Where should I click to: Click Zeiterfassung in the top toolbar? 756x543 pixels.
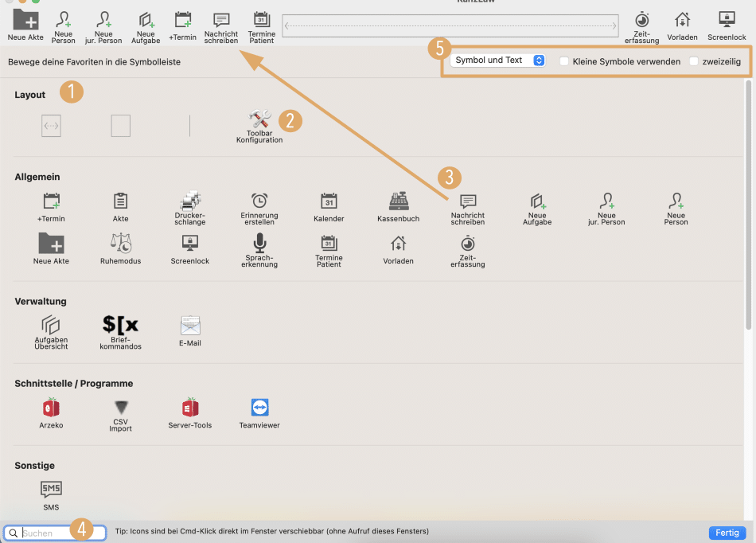[x=641, y=28]
